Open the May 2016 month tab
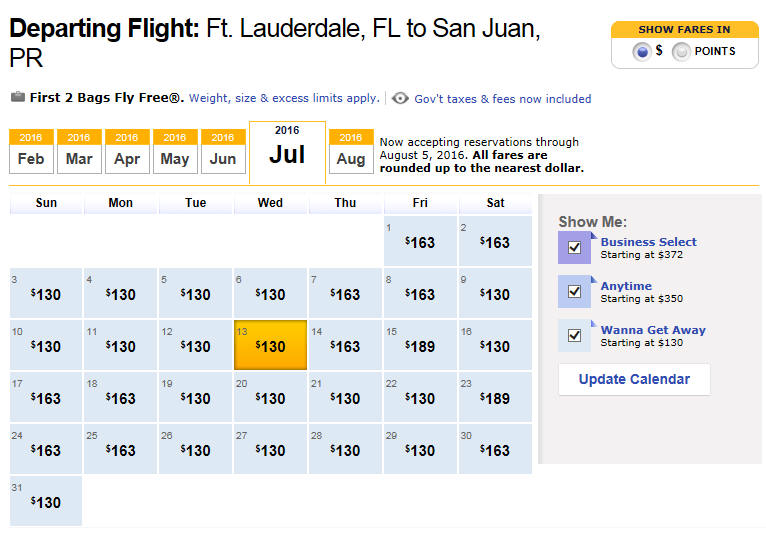 (175, 151)
